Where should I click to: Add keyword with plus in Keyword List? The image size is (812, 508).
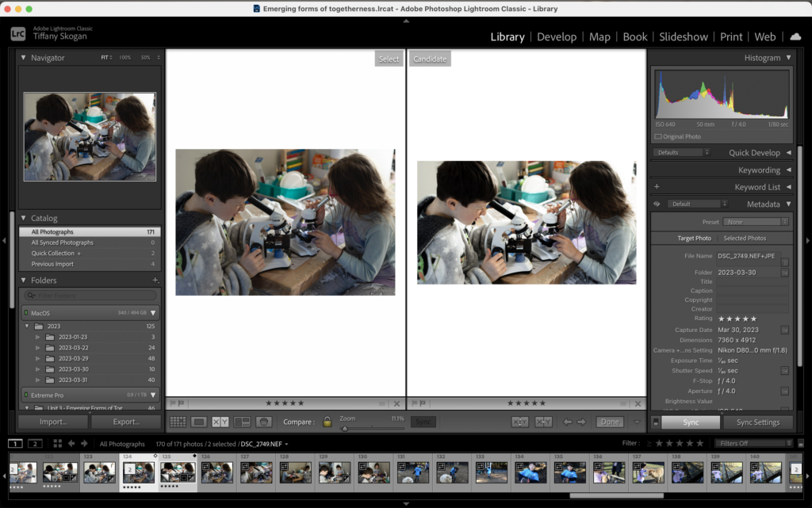coord(657,186)
